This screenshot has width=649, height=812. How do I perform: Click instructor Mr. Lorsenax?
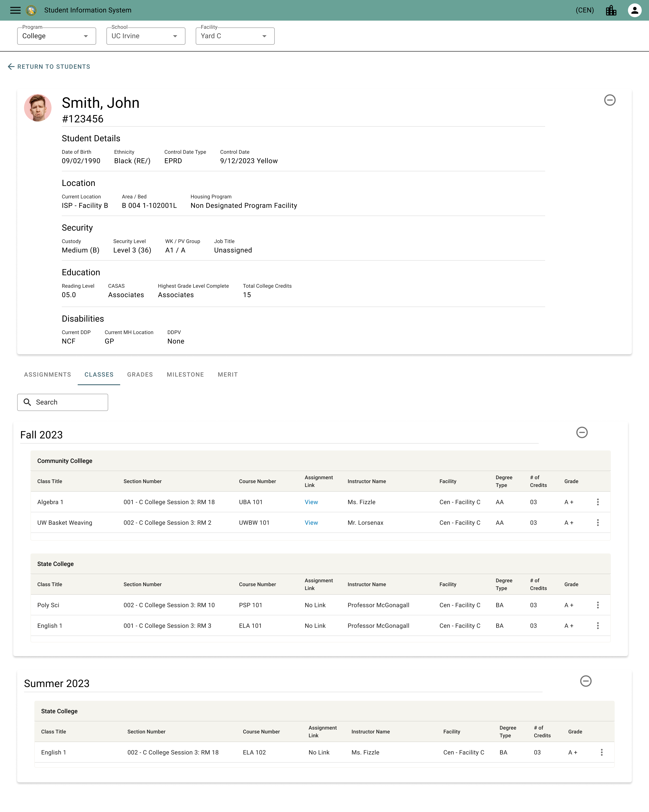pyautogui.click(x=365, y=523)
